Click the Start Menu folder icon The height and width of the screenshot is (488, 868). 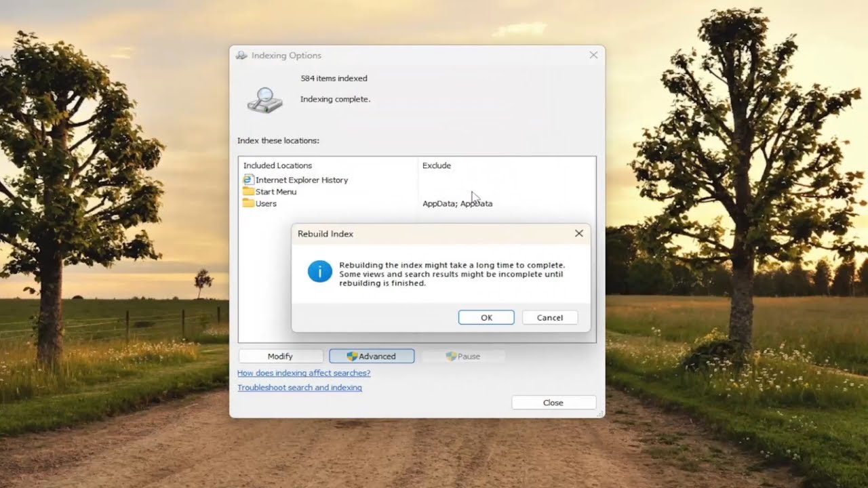click(x=248, y=191)
